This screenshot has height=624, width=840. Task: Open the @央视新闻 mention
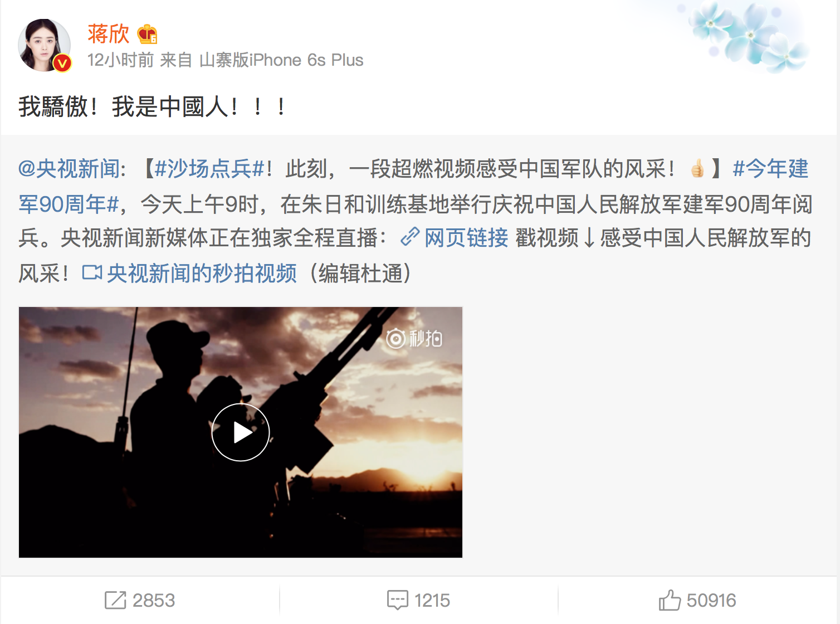click(69, 168)
